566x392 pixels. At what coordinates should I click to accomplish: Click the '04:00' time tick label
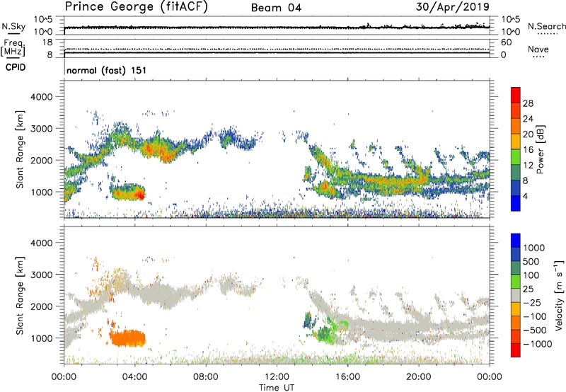tap(134, 377)
